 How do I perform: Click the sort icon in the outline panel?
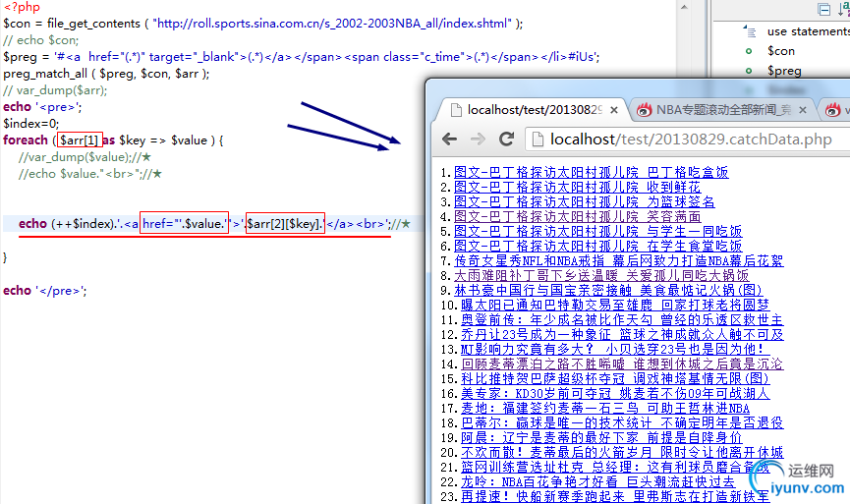[843, 8]
